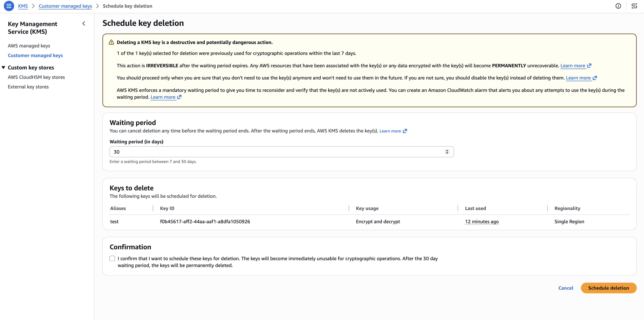
Task: Click the Key Management Service (KMS) sidebar title
Action: (x=32, y=28)
